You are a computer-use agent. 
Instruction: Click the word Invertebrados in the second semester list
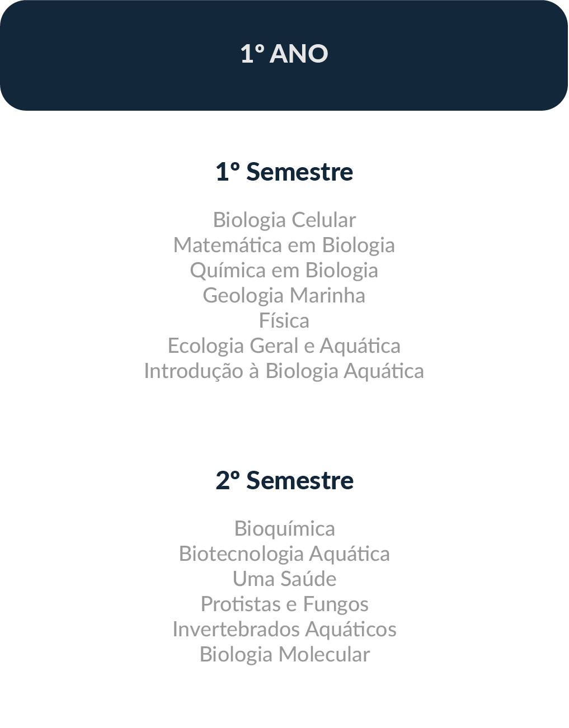(x=236, y=629)
